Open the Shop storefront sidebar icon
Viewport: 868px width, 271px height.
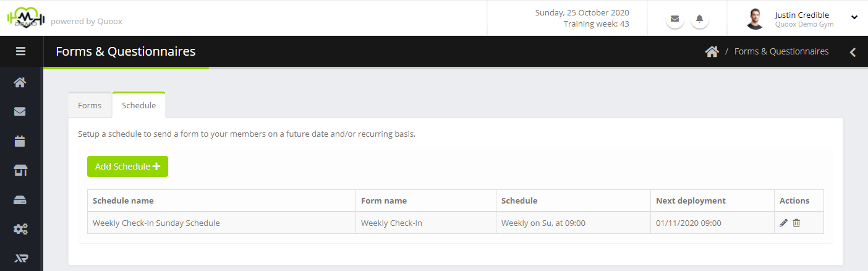(20, 171)
